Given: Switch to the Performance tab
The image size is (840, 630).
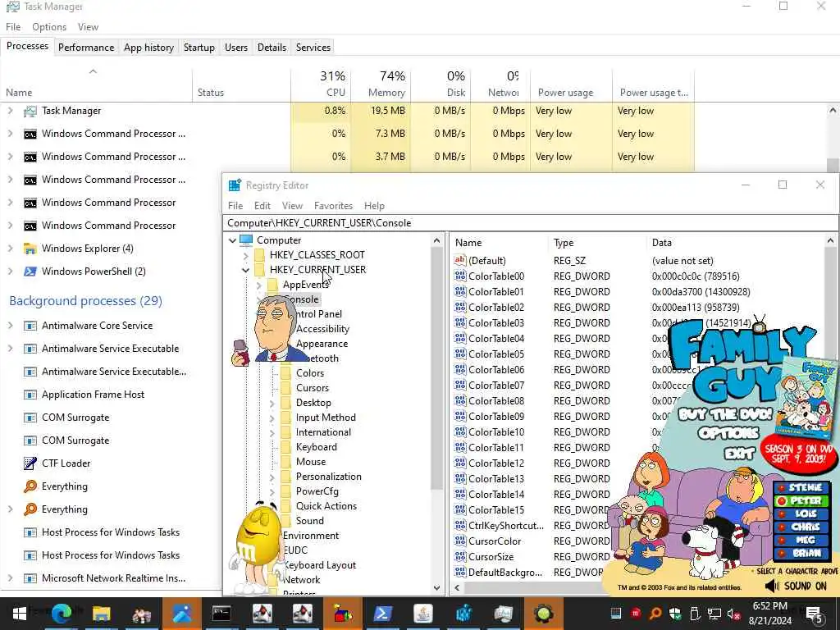Looking at the screenshot, I should [86, 48].
